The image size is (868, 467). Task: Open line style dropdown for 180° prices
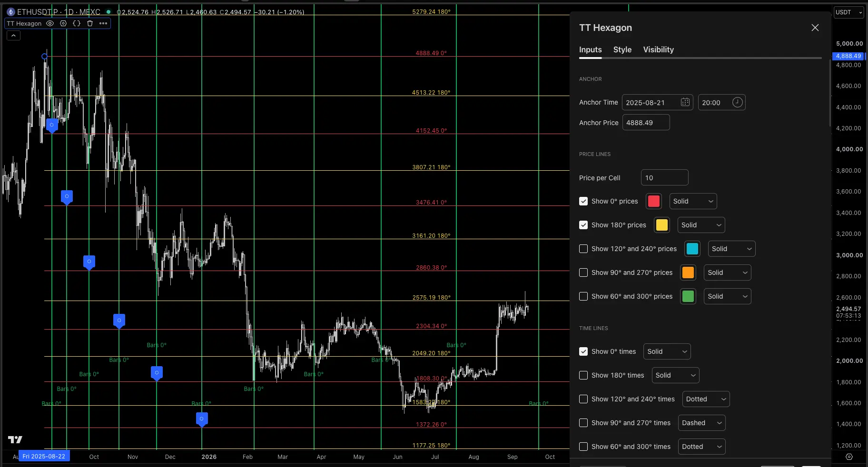(701, 225)
